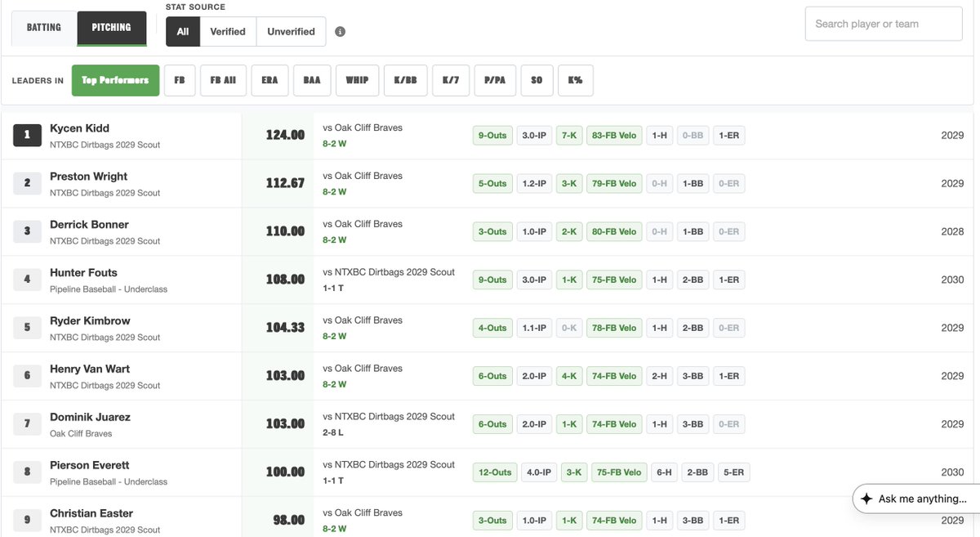
Task: Select the SO leaders filter
Action: (537, 81)
